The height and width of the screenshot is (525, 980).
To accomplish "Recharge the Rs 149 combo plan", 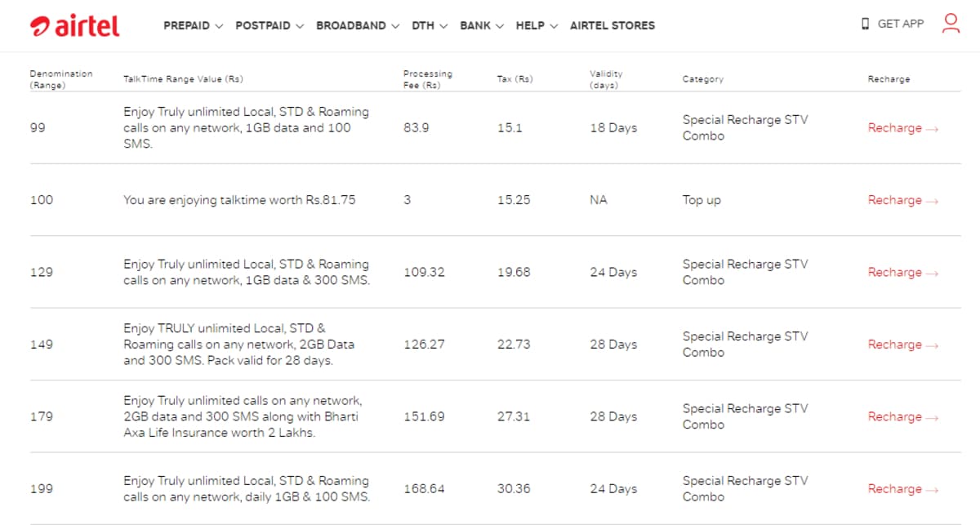I will [893, 345].
